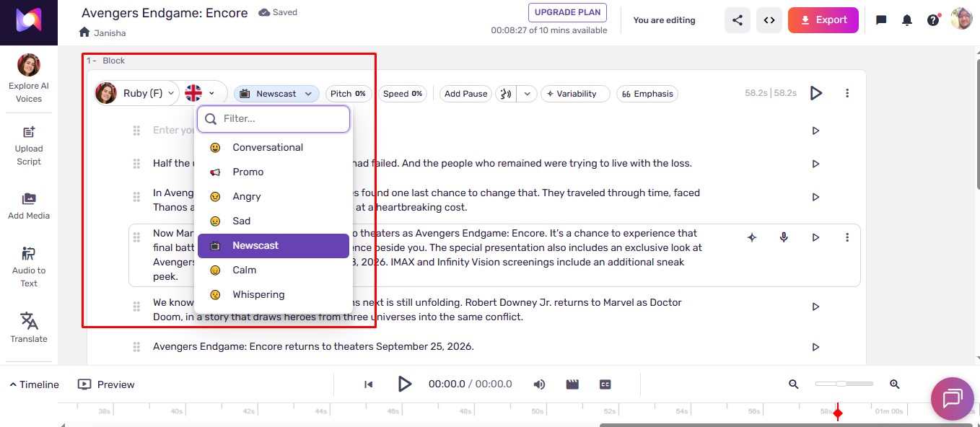Open user profile avatar
This screenshot has width=980, height=427.
[x=961, y=19]
